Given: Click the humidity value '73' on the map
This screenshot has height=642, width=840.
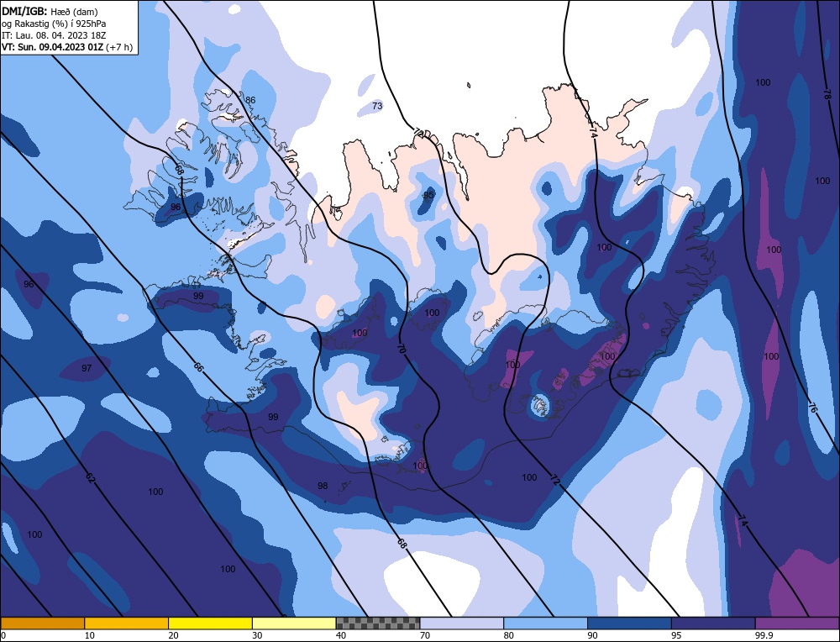Looking at the screenshot, I should tap(377, 106).
